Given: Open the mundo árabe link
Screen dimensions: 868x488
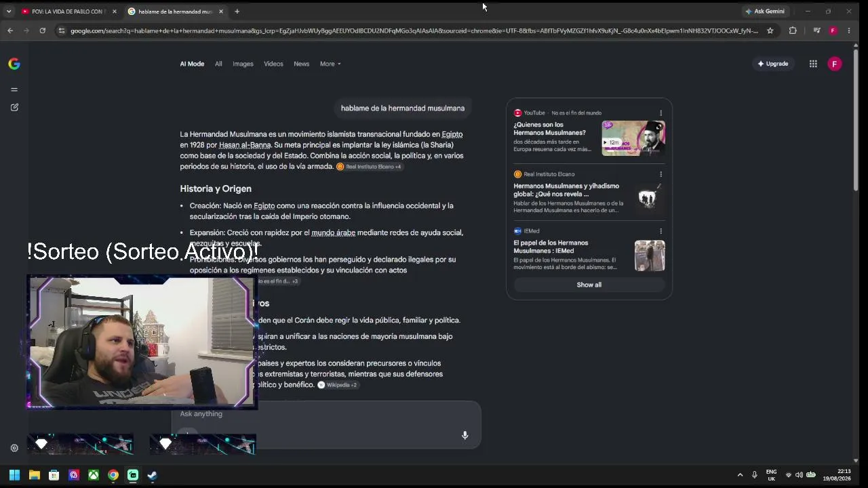Looking at the screenshot, I should pos(333,232).
